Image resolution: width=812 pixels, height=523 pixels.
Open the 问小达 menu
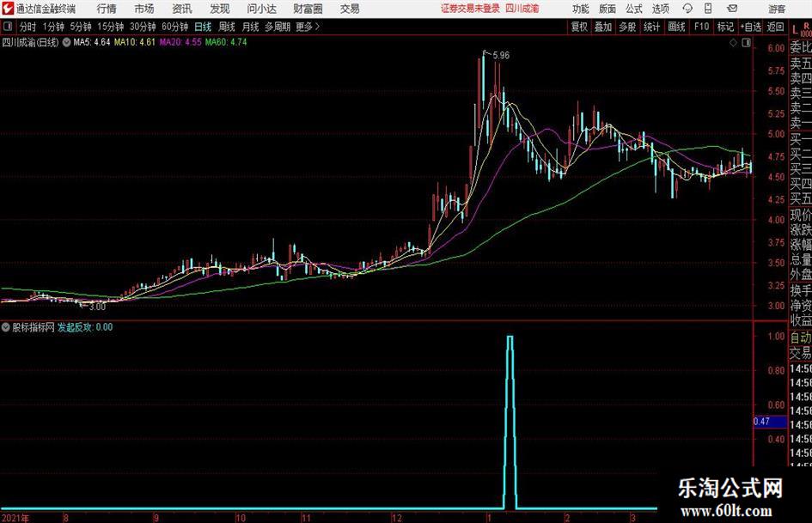(x=261, y=9)
